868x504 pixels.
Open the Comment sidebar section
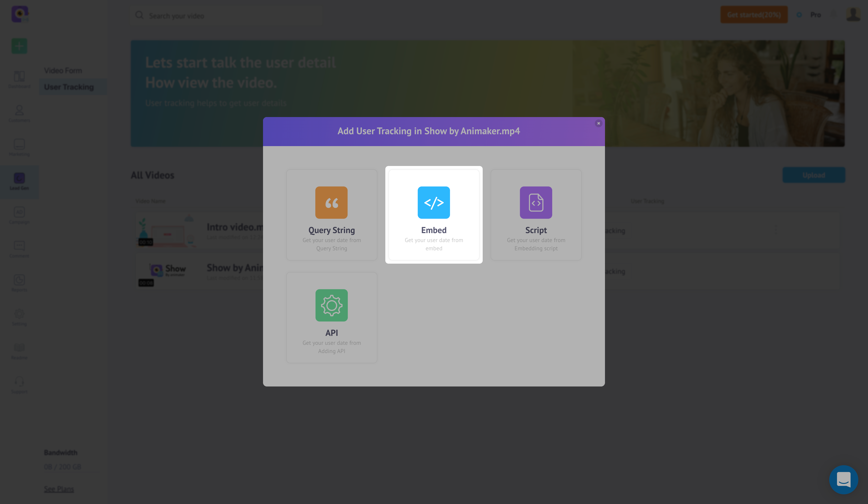(x=19, y=249)
